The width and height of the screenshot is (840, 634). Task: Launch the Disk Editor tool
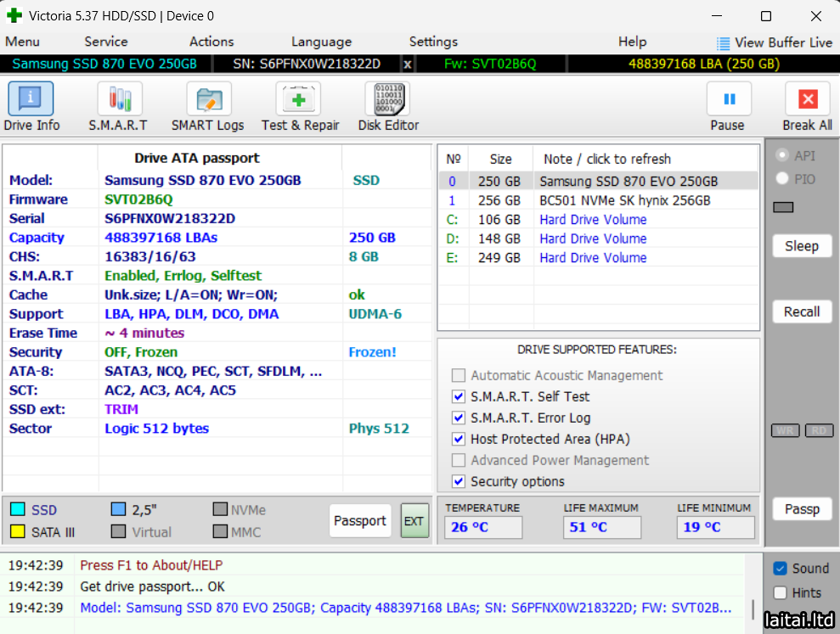click(x=387, y=100)
